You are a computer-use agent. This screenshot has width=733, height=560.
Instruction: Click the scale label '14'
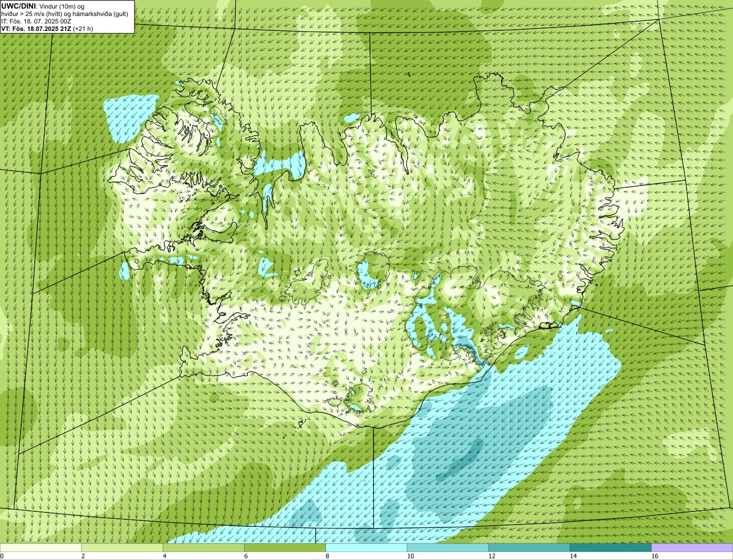[x=573, y=556]
